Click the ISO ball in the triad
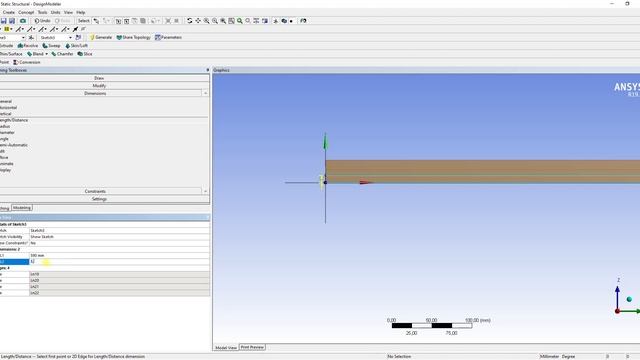Viewport: 640px width, 360px height. (629, 300)
